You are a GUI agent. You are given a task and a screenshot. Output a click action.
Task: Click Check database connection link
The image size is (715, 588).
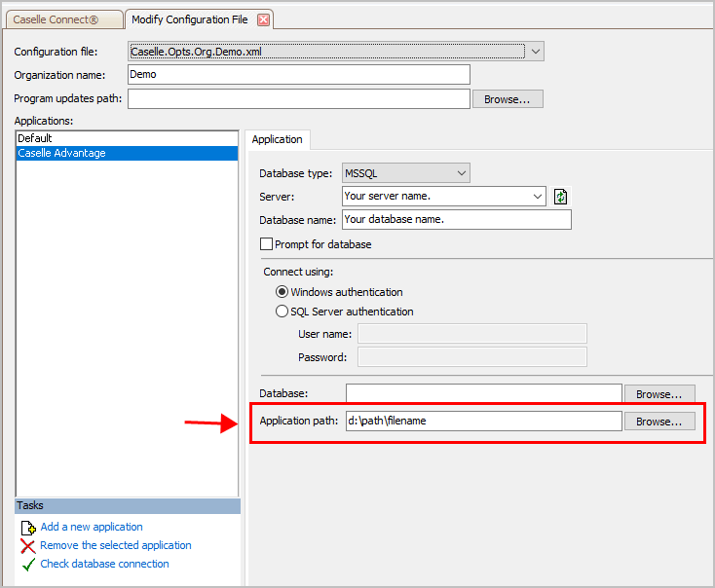104,564
